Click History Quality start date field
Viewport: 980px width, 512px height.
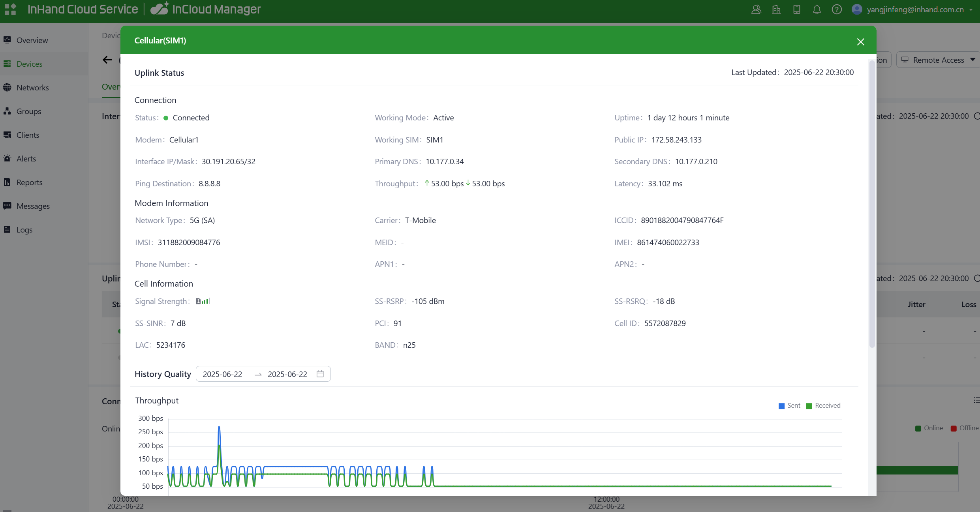click(x=222, y=374)
